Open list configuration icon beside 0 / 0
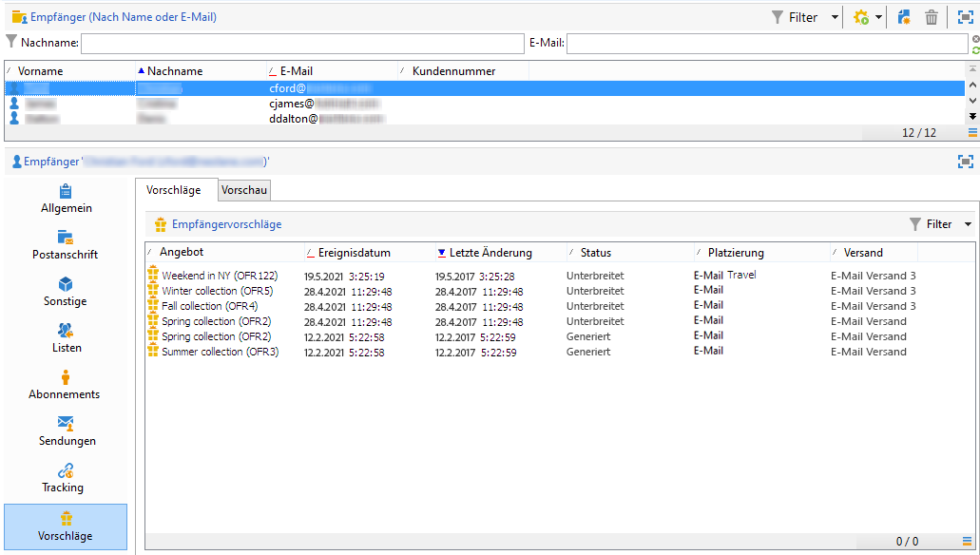This screenshot has height=555, width=980. point(968,542)
